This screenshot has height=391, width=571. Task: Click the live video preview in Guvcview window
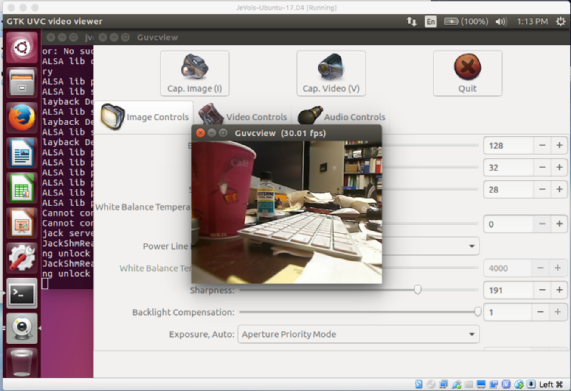(287, 212)
